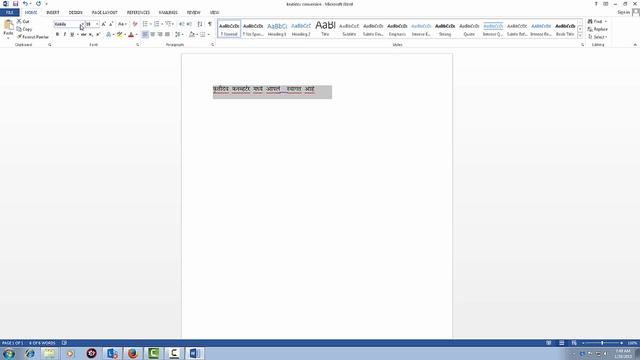Adjust the zoom slider
The height and width of the screenshot is (360, 640).
pyautogui.click(x=602, y=343)
